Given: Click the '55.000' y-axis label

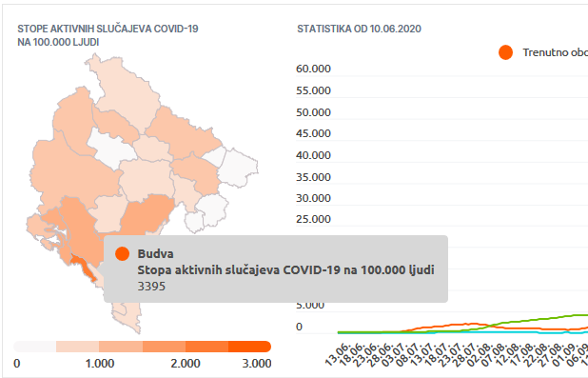Looking at the screenshot, I should pos(313,90).
